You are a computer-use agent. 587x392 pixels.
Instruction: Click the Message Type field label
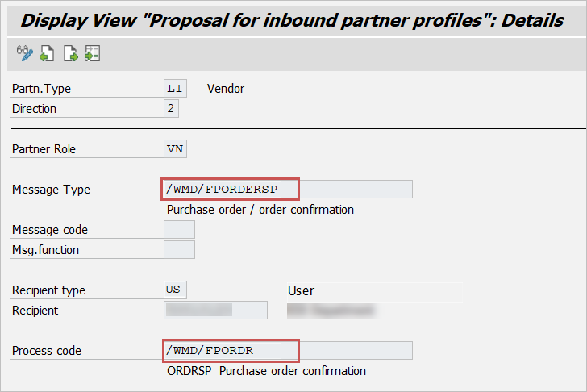coord(51,190)
